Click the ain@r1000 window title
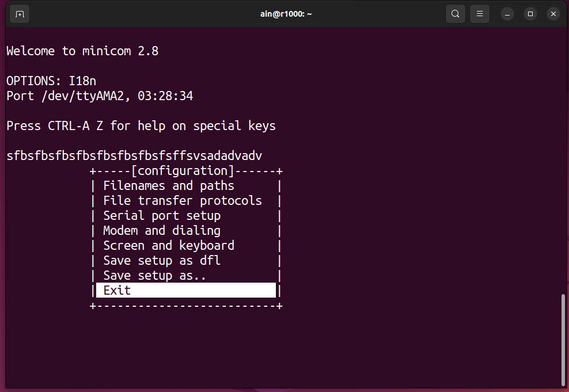 point(286,14)
